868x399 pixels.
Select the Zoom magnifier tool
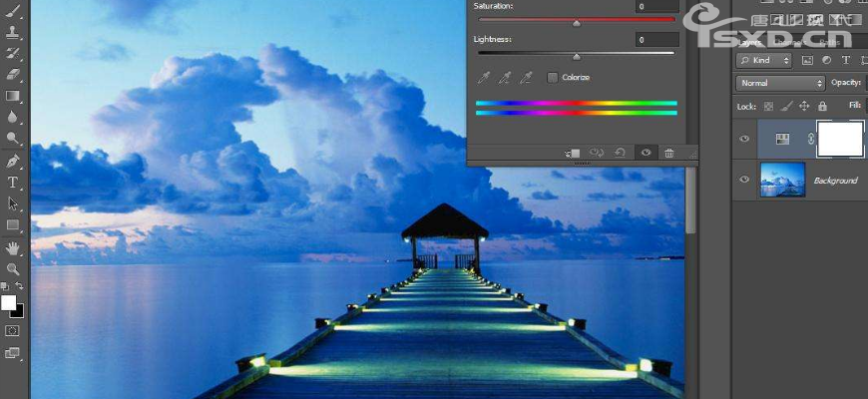click(x=13, y=269)
